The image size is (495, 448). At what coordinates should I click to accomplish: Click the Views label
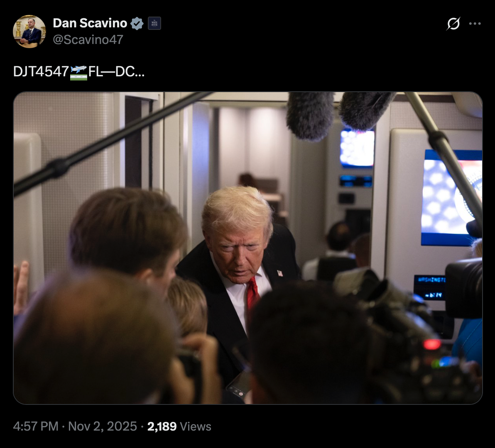(196, 426)
